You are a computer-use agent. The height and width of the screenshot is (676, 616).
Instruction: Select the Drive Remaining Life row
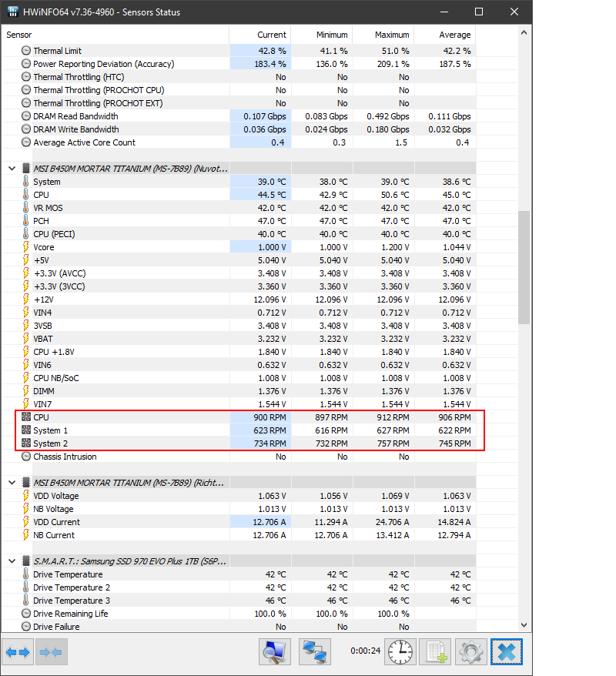click(x=70, y=614)
